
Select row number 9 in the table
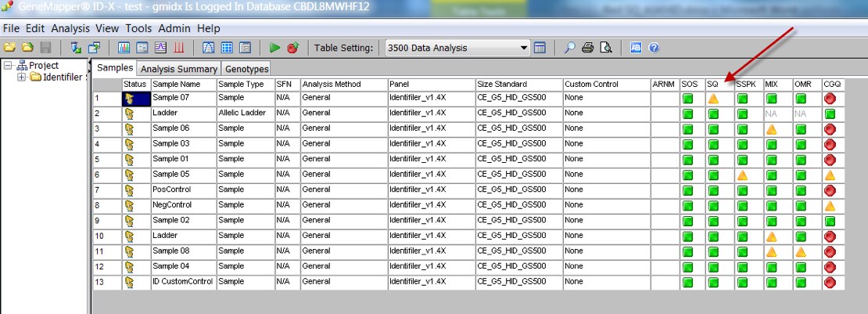coord(107,220)
